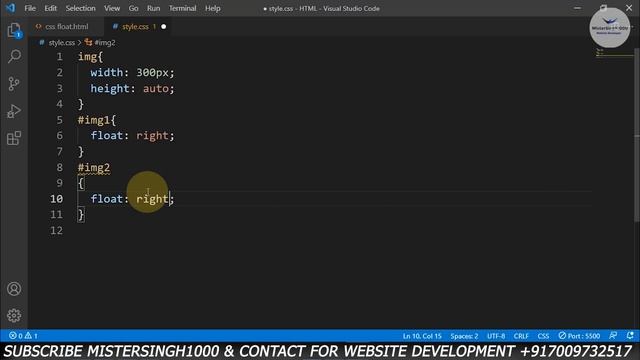Click style.css in the breadcrumb
The image size is (640, 360).
[x=62, y=42]
